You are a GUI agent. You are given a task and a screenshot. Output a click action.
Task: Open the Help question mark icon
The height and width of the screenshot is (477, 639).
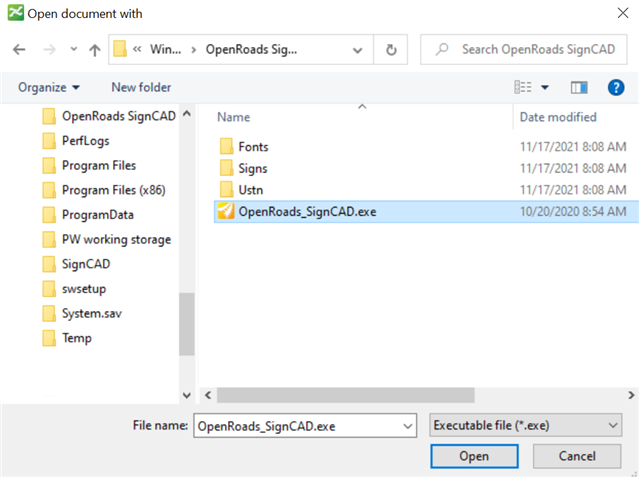[x=616, y=87]
